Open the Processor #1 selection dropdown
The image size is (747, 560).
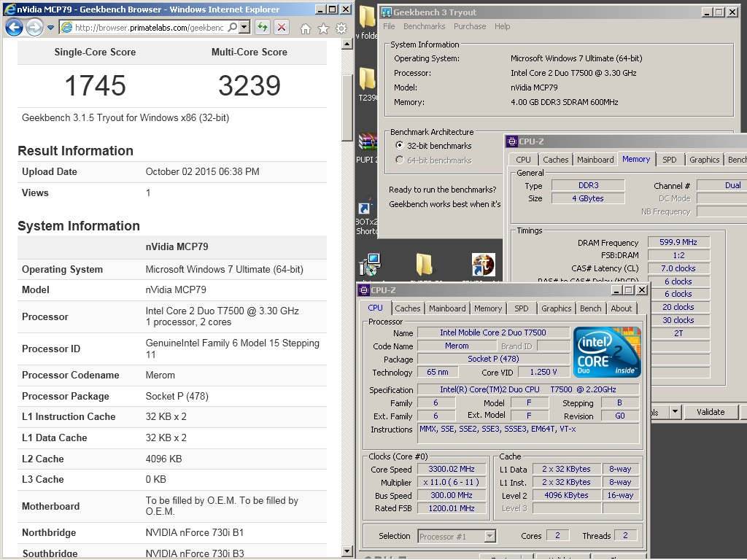[457, 536]
